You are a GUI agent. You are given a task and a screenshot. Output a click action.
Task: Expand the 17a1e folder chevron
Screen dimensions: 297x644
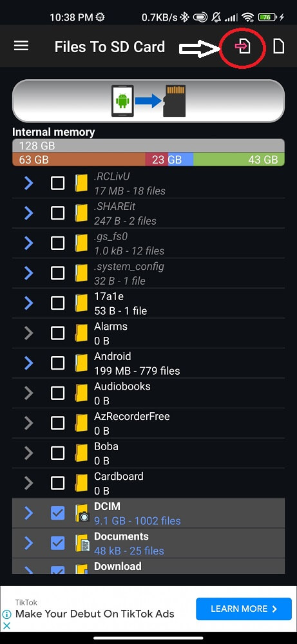click(28, 303)
